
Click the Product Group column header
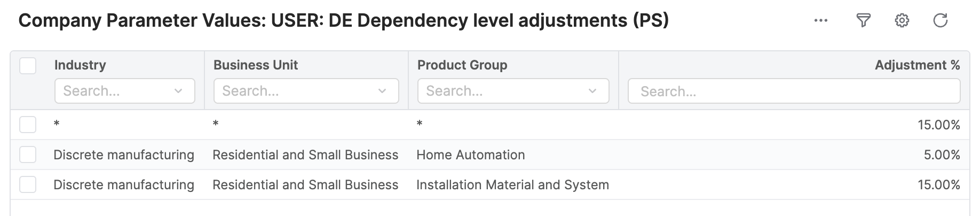click(462, 65)
